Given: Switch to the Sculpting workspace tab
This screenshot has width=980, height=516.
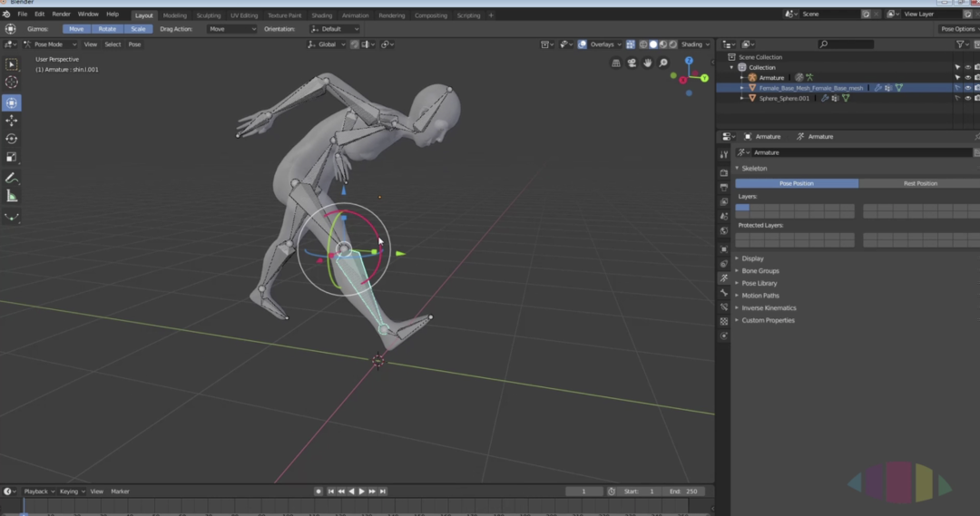Looking at the screenshot, I should [x=208, y=15].
